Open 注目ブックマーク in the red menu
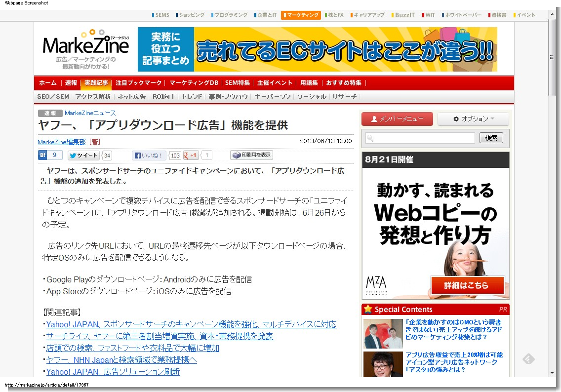The image size is (561, 392). (x=138, y=82)
